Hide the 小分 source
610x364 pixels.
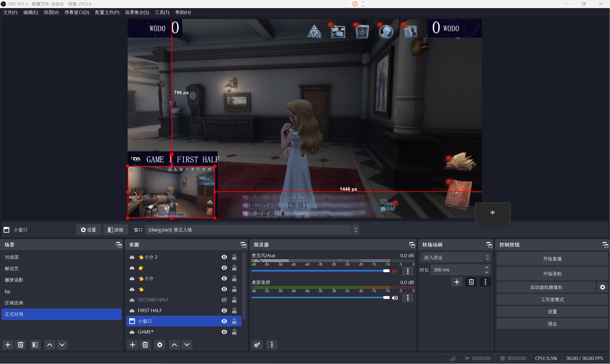224,278
